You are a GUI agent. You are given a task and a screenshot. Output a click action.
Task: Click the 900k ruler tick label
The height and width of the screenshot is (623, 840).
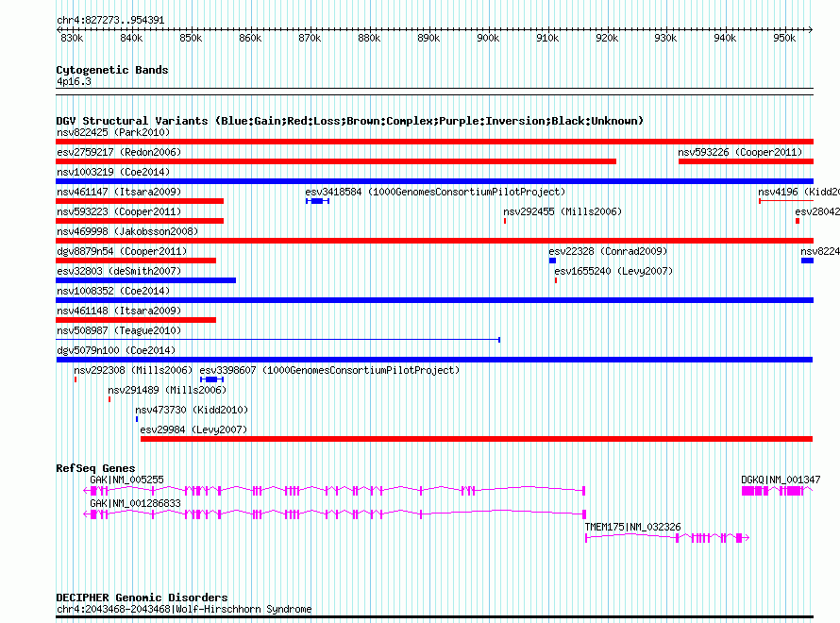point(488,38)
